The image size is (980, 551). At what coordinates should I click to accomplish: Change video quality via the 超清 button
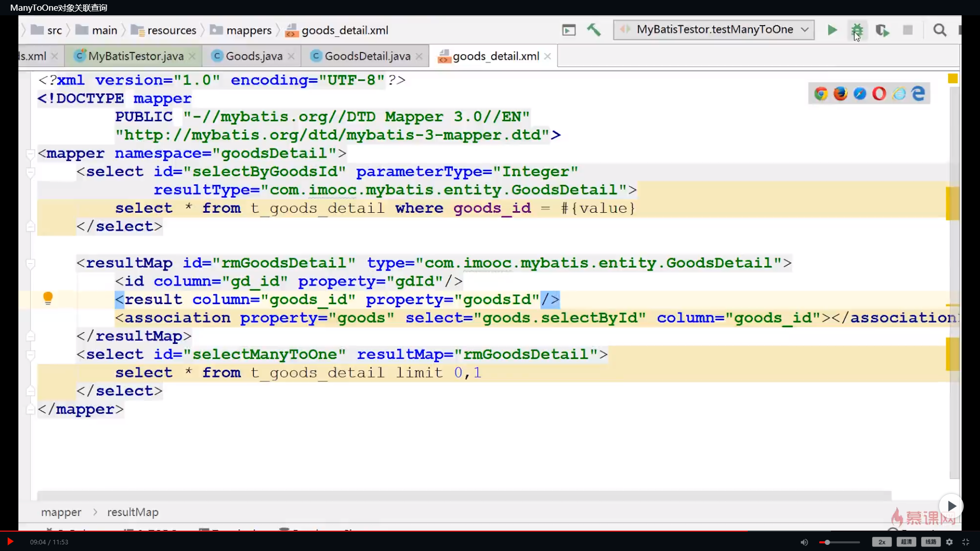coord(906,542)
